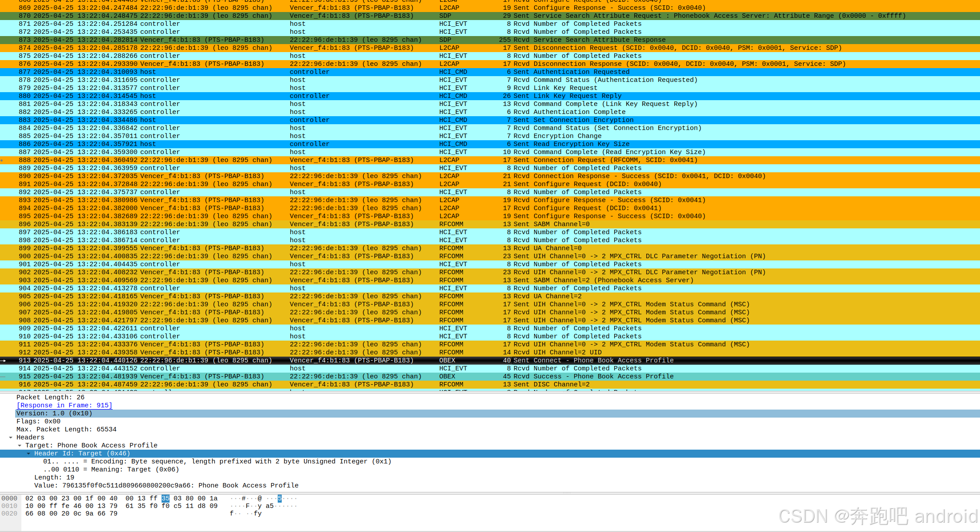
Task: Select the Value 796135f0... Phone Book Access Profile line
Action: 166,486
